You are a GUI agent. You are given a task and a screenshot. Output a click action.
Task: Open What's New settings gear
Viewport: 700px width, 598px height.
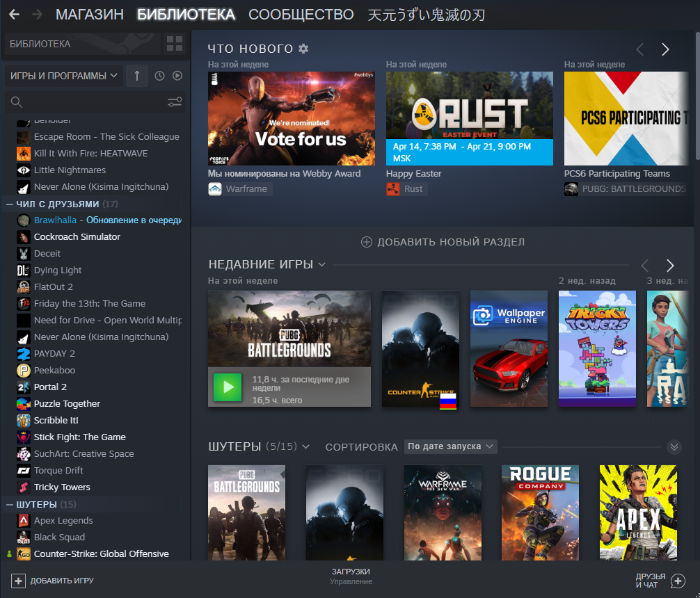click(303, 48)
